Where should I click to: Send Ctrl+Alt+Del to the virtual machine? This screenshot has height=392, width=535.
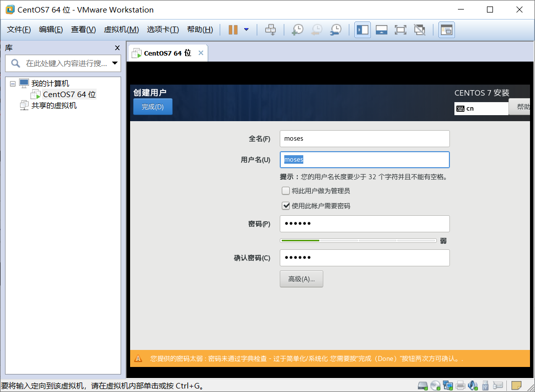click(271, 30)
